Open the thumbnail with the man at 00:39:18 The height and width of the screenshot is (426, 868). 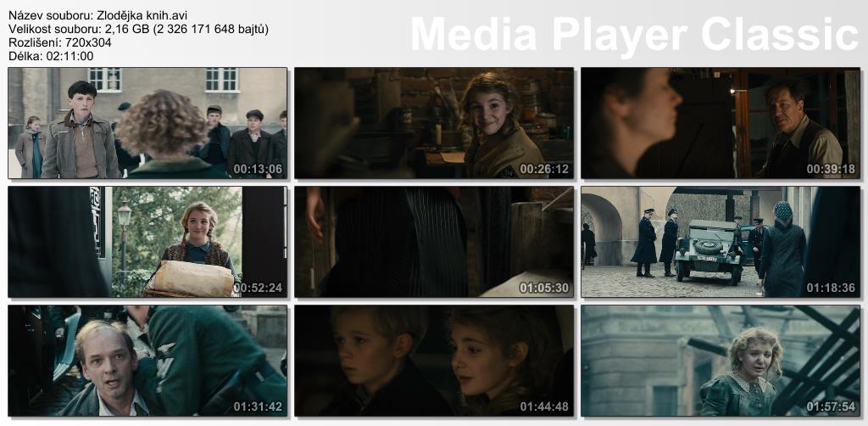click(721, 123)
